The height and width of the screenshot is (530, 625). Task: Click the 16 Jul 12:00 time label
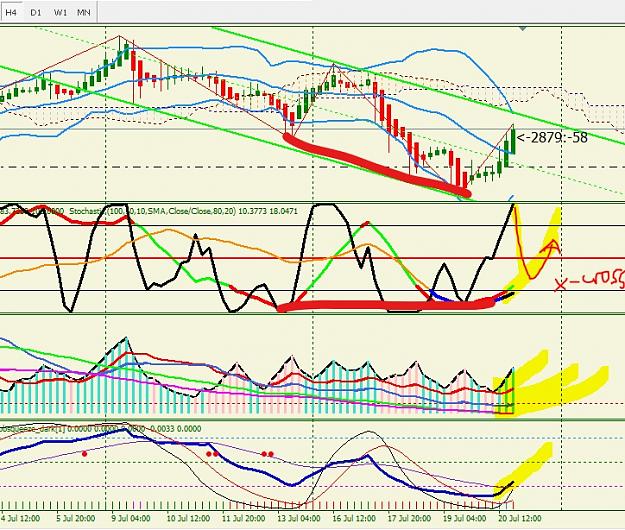click(x=354, y=518)
